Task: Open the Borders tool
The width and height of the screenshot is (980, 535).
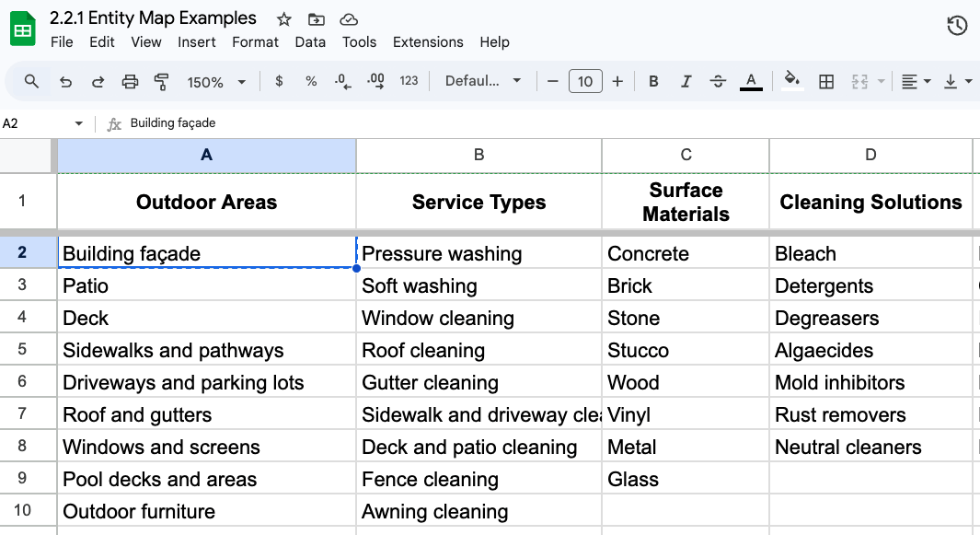Action: pyautogui.click(x=825, y=81)
